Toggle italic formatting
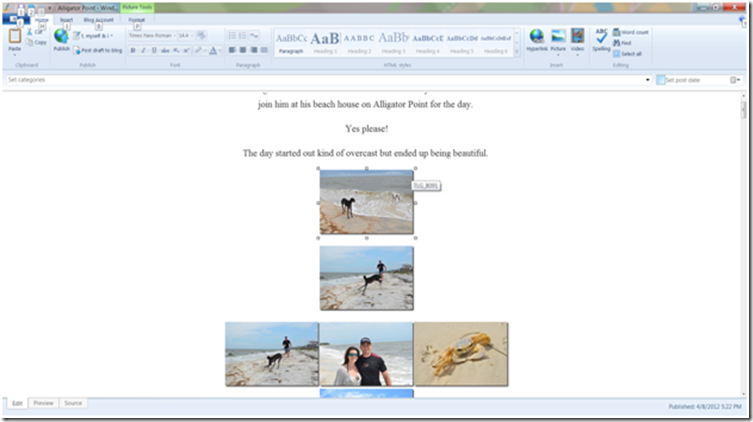 click(x=143, y=50)
